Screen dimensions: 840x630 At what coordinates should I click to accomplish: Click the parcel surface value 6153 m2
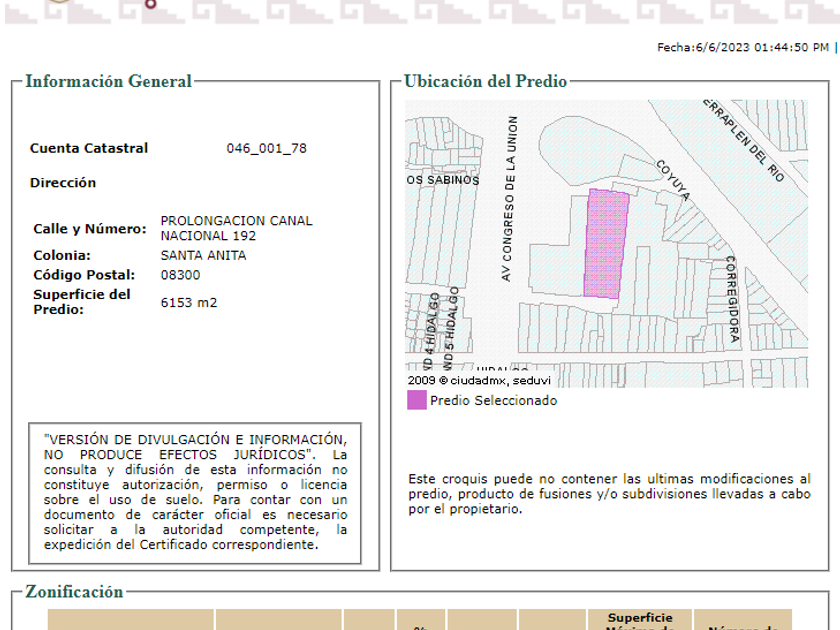click(x=188, y=302)
